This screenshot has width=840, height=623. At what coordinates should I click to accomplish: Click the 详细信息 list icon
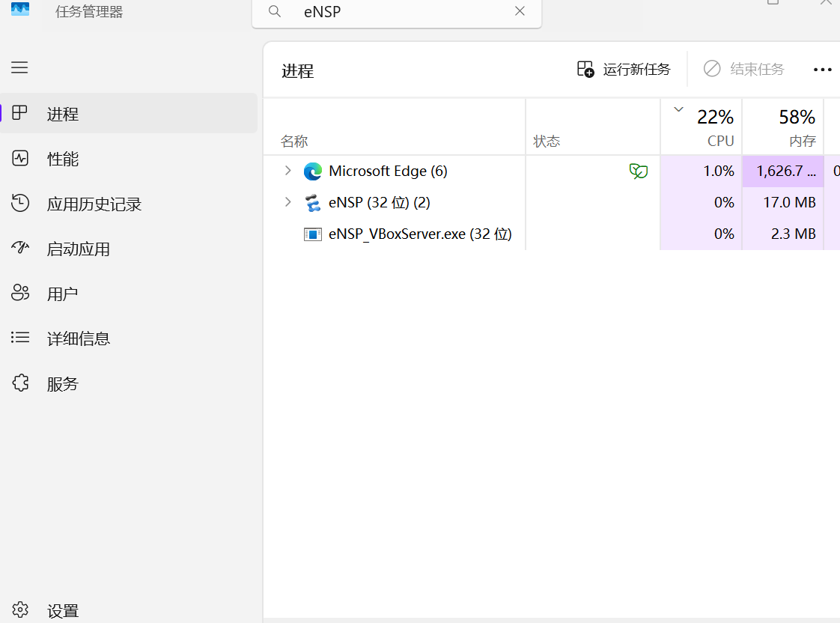(x=20, y=337)
